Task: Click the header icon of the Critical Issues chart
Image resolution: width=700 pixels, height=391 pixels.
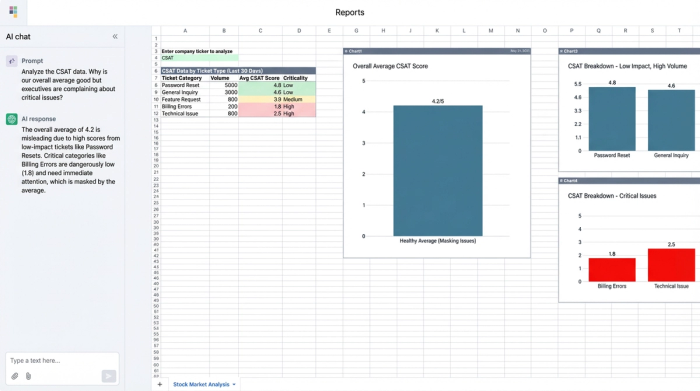Action: pos(561,181)
